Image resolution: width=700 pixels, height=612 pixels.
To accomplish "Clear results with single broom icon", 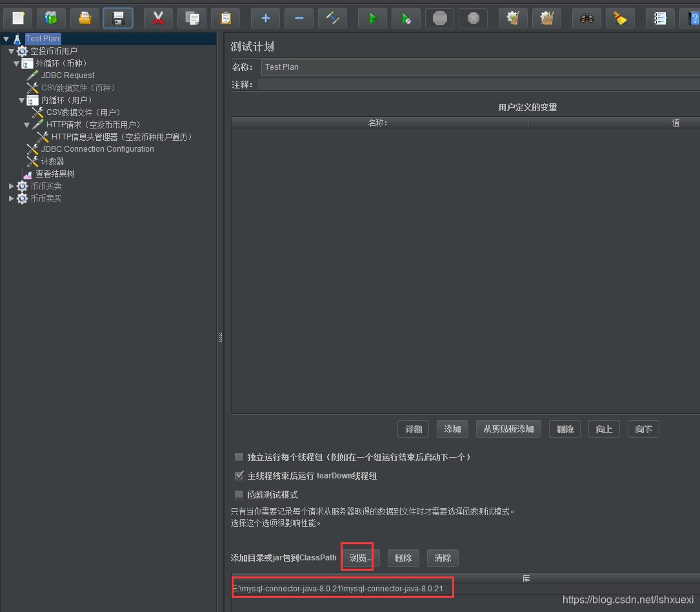I will [x=514, y=18].
